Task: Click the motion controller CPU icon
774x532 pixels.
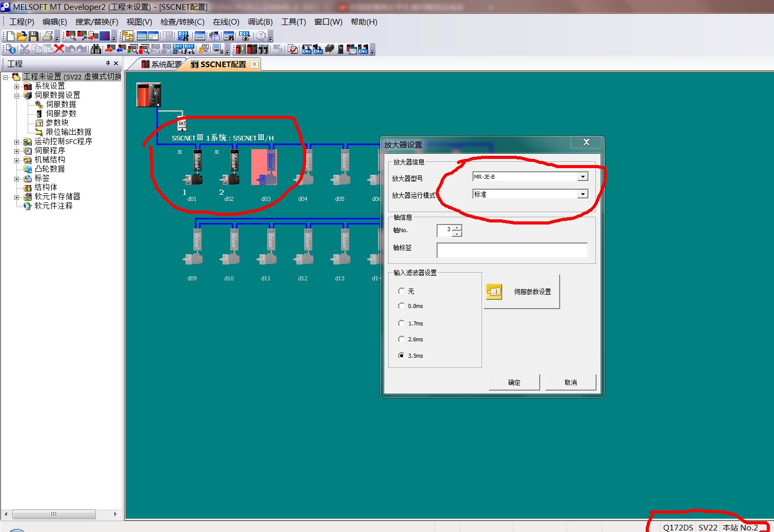Action: point(149,95)
